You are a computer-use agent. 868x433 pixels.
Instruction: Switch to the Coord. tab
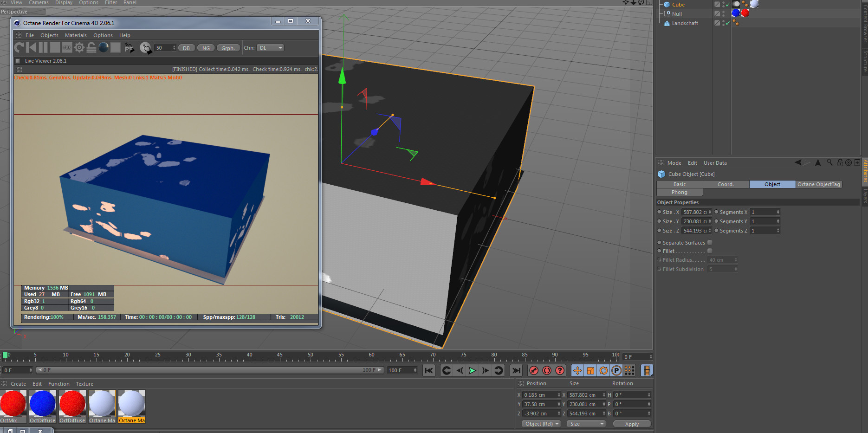[726, 184]
